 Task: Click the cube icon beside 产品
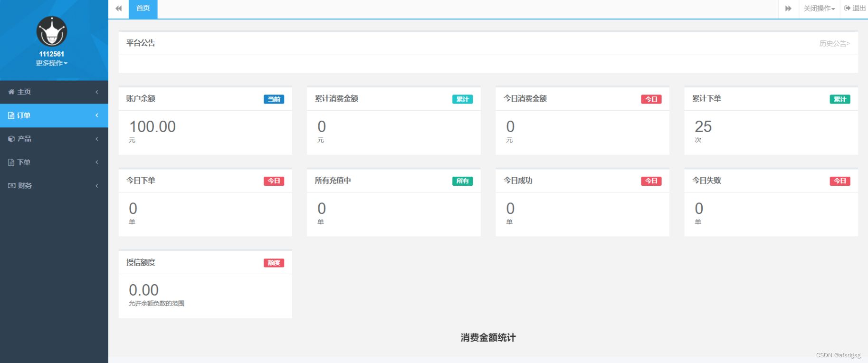click(x=11, y=139)
